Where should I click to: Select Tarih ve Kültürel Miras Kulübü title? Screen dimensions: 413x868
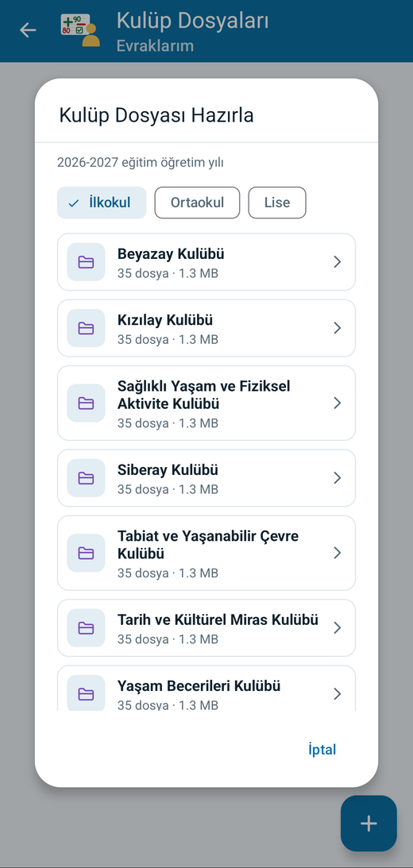pyautogui.click(x=218, y=619)
